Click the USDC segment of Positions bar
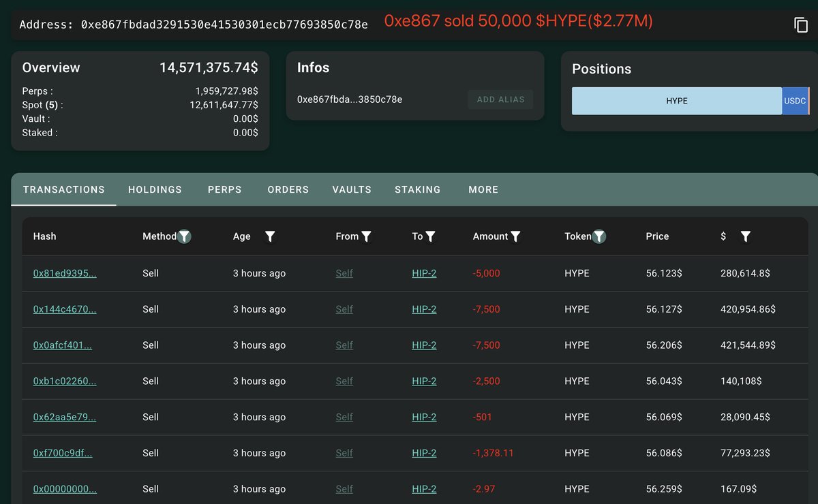Screen dimensions: 818x504 (x=795, y=101)
